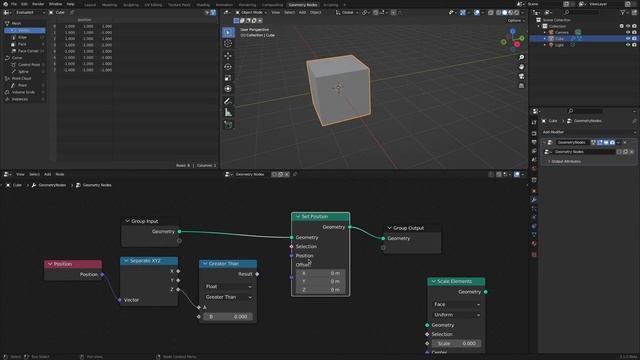The width and height of the screenshot is (640, 360).
Task: Toggle camera view icon in viewport
Action: tap(521, 76)
